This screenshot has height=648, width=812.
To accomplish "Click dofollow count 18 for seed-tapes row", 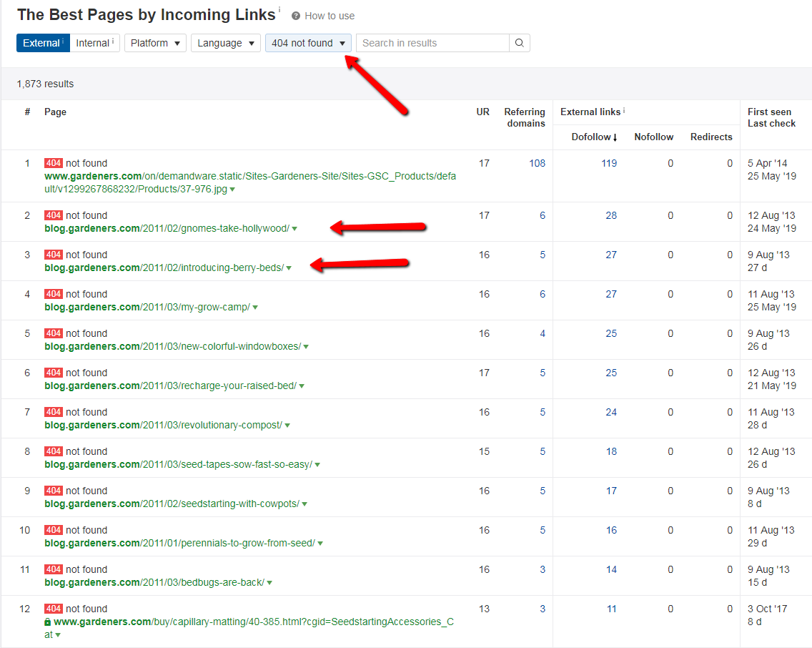I will pos(611,452).
